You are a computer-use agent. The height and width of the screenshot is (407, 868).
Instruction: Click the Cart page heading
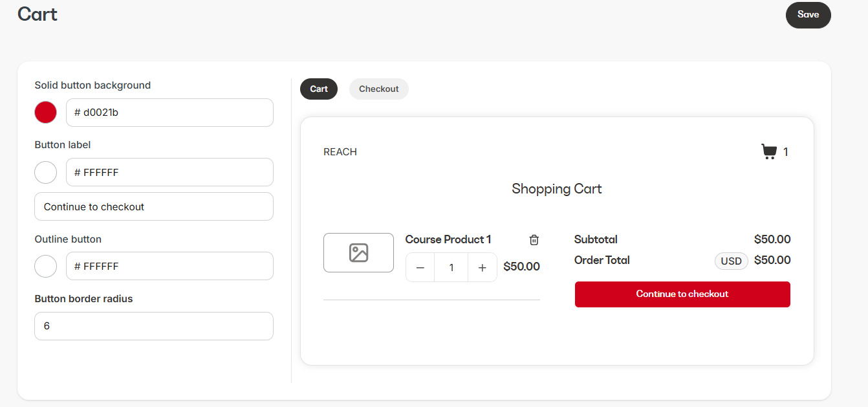click(x=38, y=14)
